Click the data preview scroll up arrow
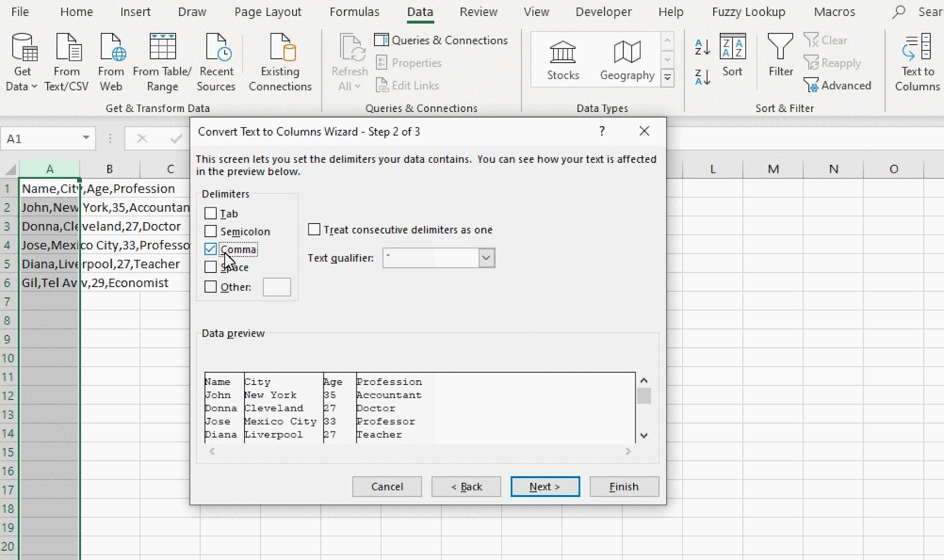Viewport: 944px width, 560px height. (x=644, y=380)
